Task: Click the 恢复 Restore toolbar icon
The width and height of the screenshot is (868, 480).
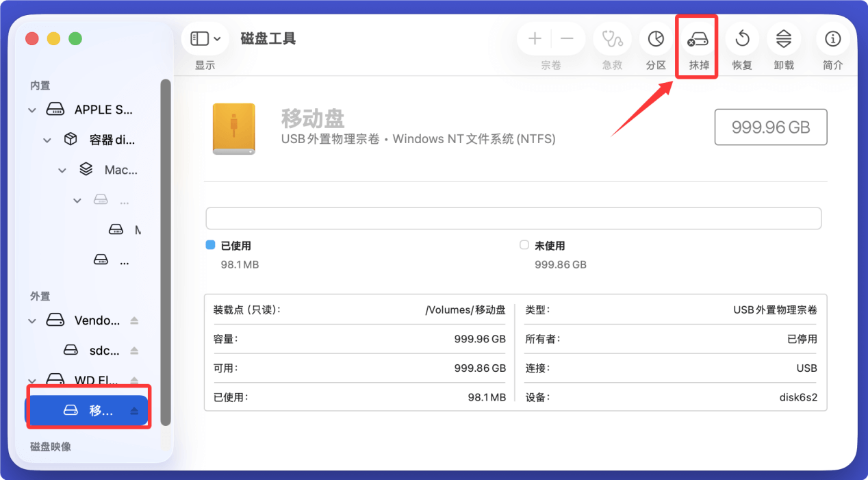Action: (742, 39)
